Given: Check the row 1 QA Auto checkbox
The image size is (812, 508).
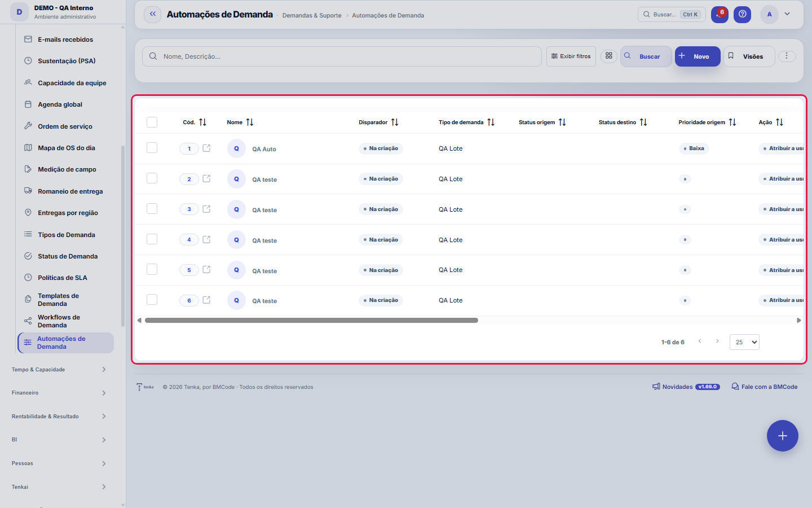Looking at the screenshot, I should tap(152, 148).
